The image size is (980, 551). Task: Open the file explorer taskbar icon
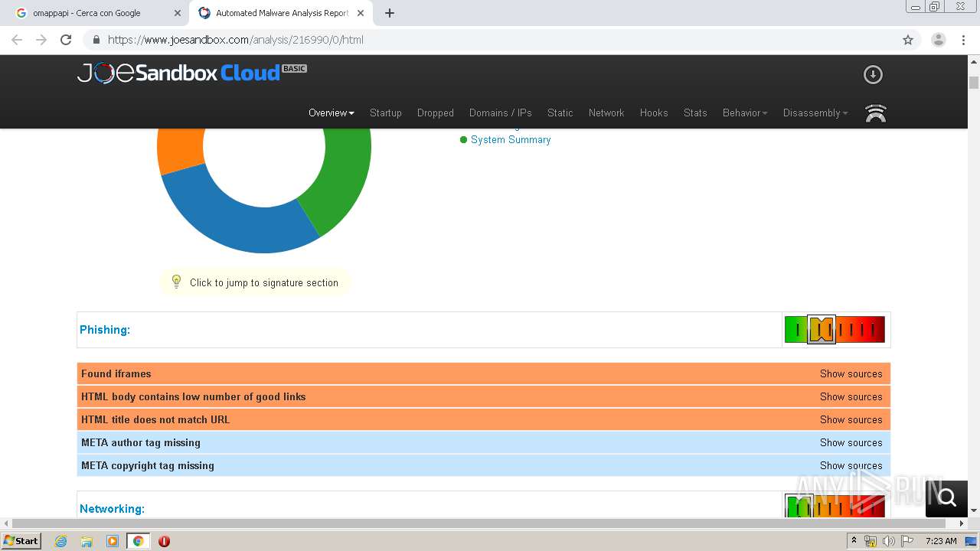[x=87, y=541]
